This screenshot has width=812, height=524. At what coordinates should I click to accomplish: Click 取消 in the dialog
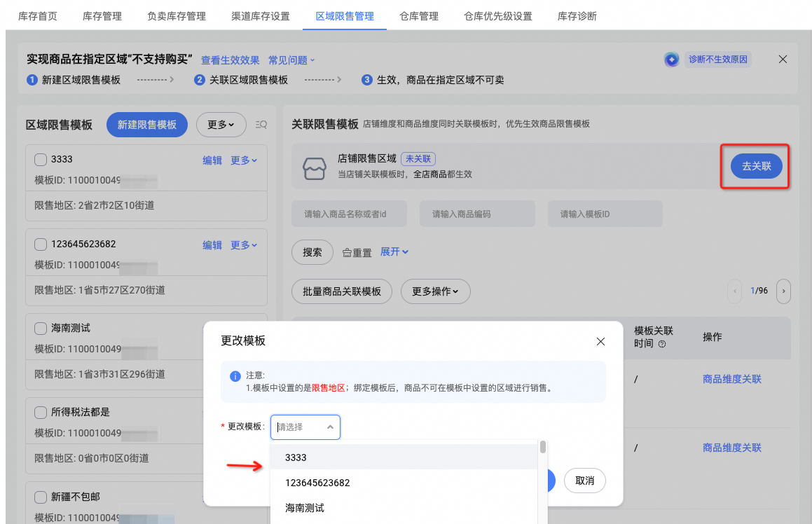coord(585,481)
